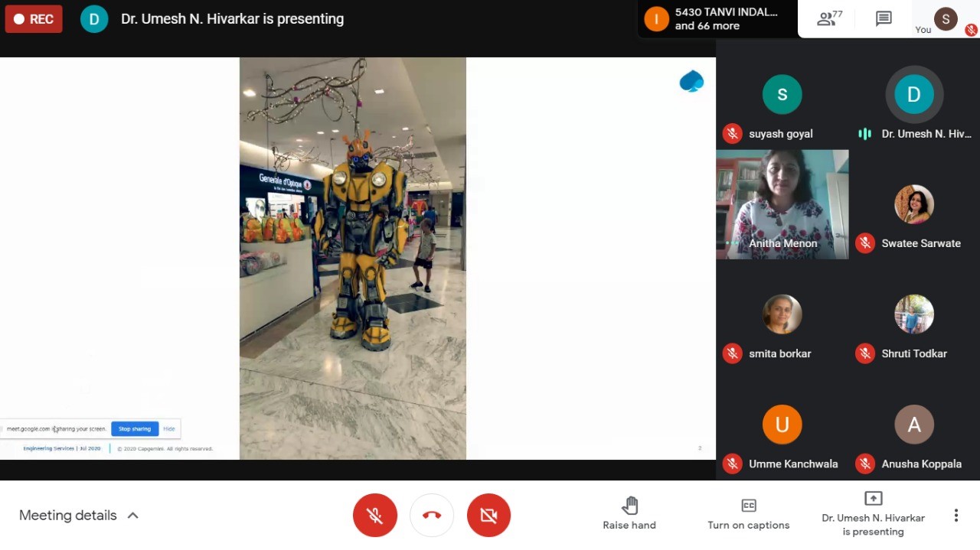Click Umme Kanchwala's orange avatar

tap(782, 425)
